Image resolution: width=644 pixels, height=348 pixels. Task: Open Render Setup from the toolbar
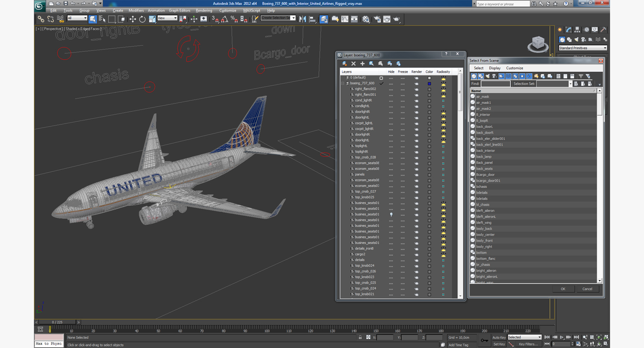pos(377,19)
